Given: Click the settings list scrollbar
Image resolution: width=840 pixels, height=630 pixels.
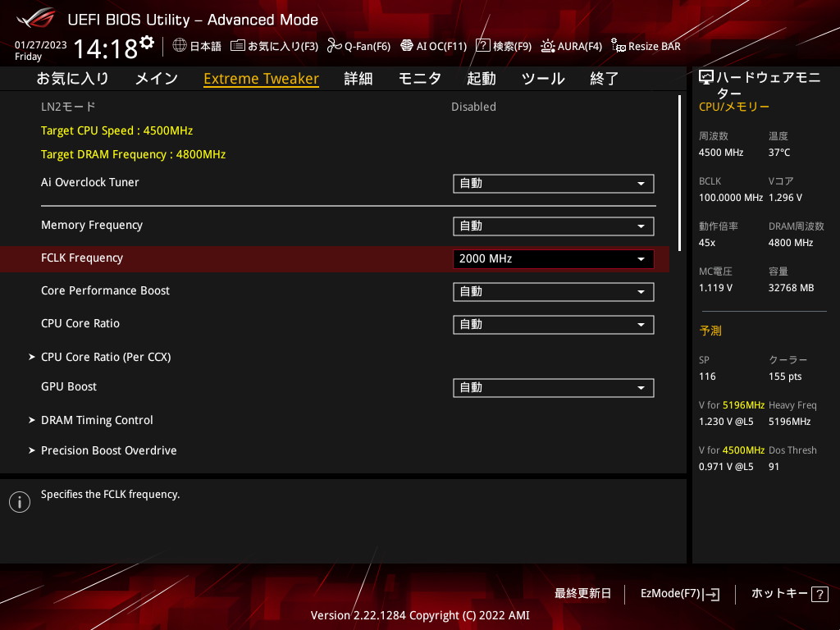Looking at the screenshot, I should pyautogui.click(x=680, y=173).
